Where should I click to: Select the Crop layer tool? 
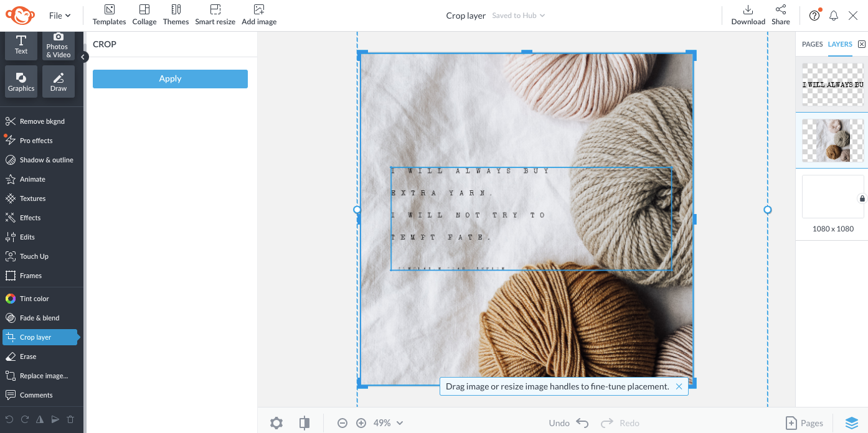coord(40,337)
